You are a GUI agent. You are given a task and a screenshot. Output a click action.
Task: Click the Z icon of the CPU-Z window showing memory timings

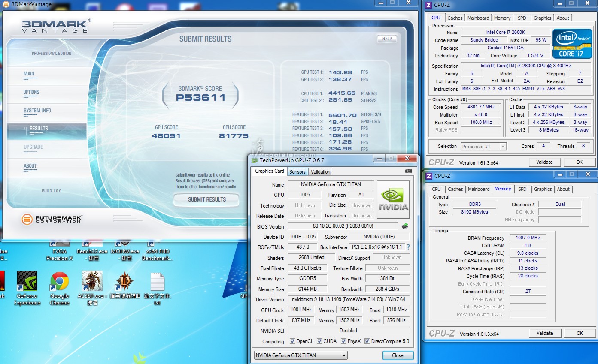(x=429, y=176)
